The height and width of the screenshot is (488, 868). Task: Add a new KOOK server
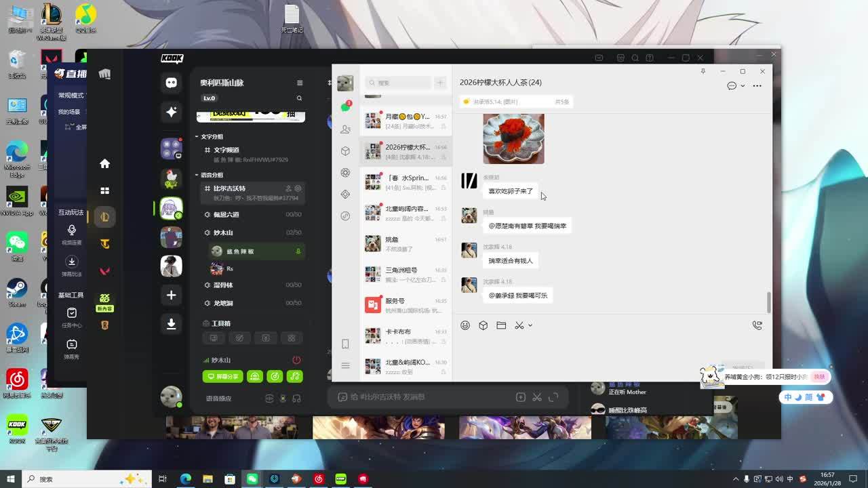[x=171, y=295]
